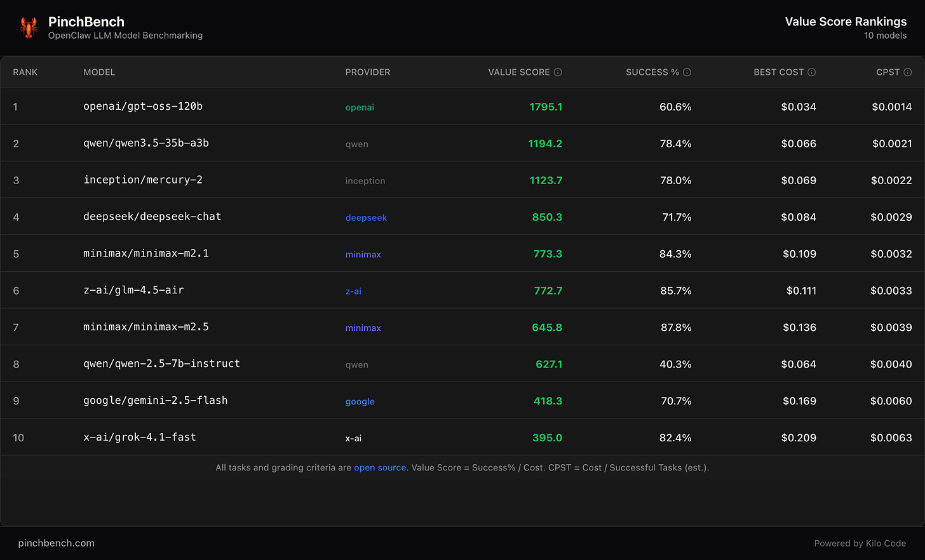Screen dimensions: 925x560
Task: Click value score 772.7
Action: coord(548,291)
